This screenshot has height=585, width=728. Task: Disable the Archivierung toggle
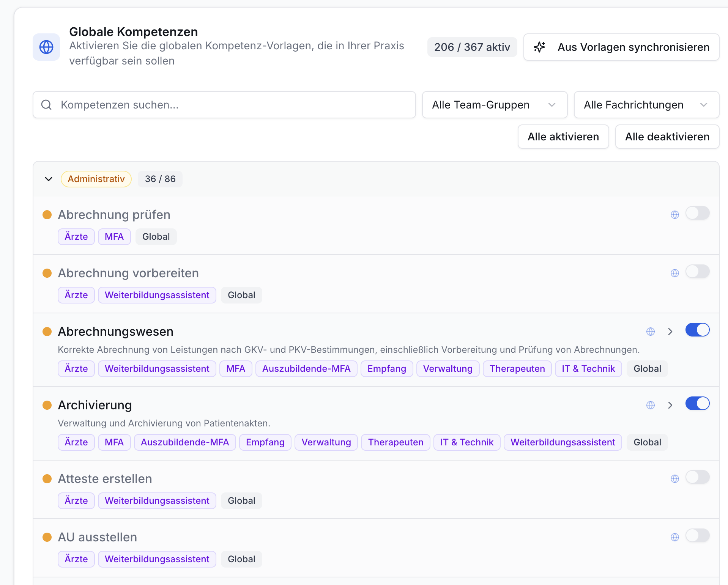[698, 404]
